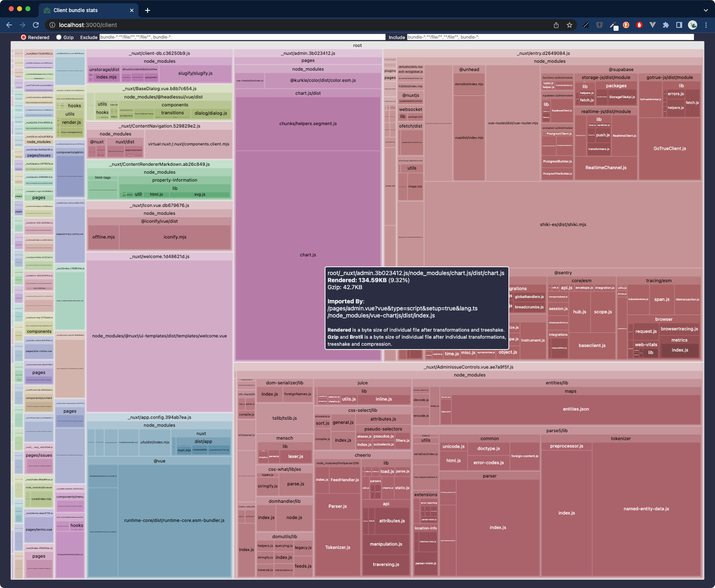Screen dimensions: 715x588
Task: Select the shiki-es/dist/shiki.mjs block
Action: coord(563,224)
